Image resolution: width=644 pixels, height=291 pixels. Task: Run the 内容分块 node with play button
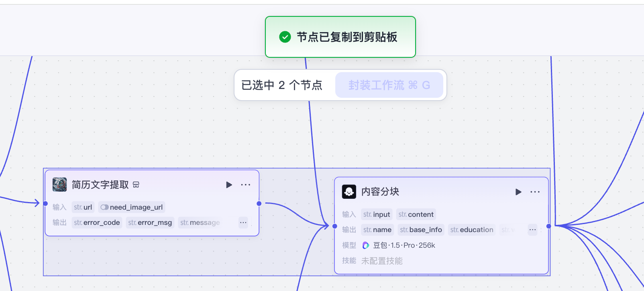518,192
